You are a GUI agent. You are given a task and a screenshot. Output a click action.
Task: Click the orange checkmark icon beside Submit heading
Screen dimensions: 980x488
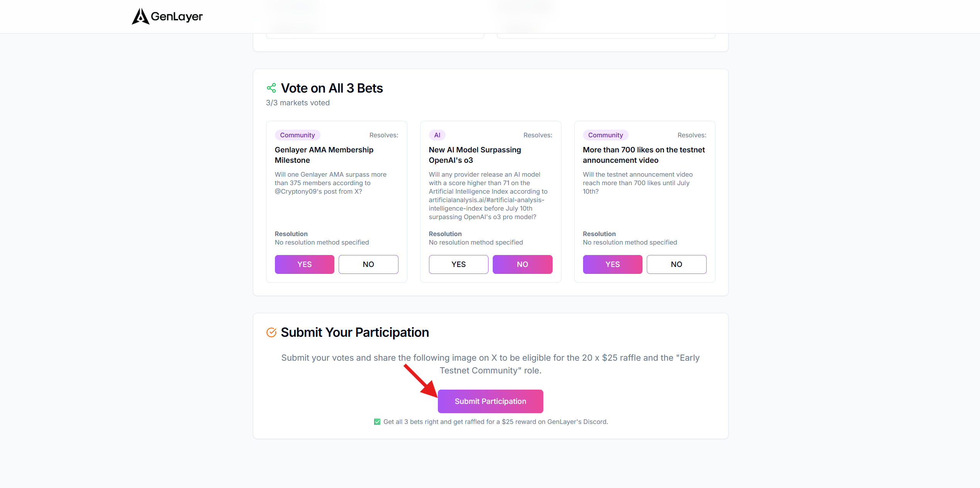point(271,332)
